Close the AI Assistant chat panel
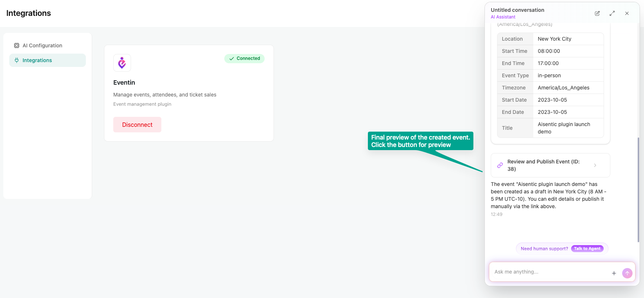 pos(627,13)
